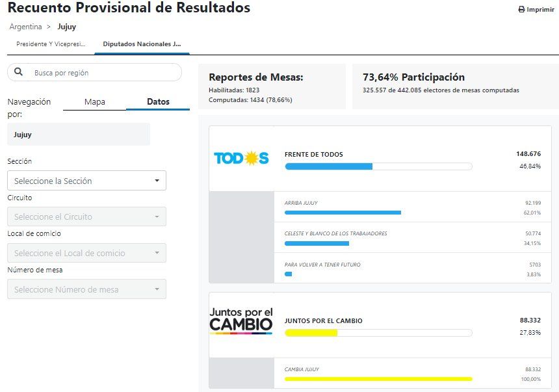Click the Frente de Todos progress bar

[x=378, y=166]
